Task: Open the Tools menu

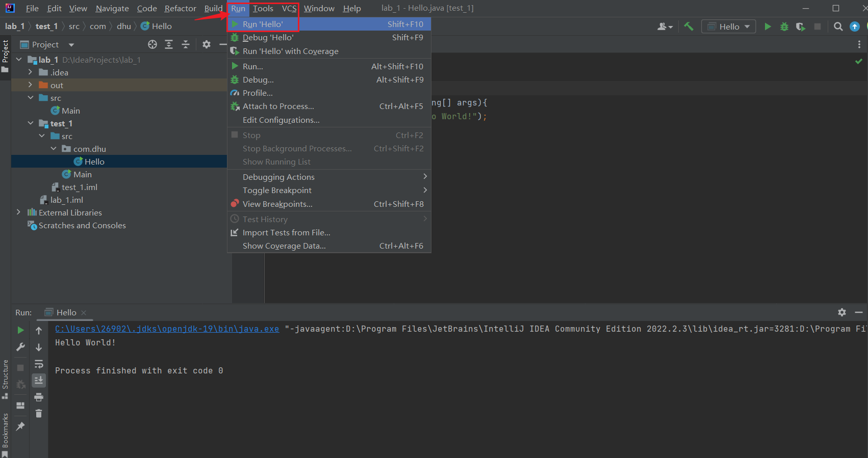Action: 263,8
